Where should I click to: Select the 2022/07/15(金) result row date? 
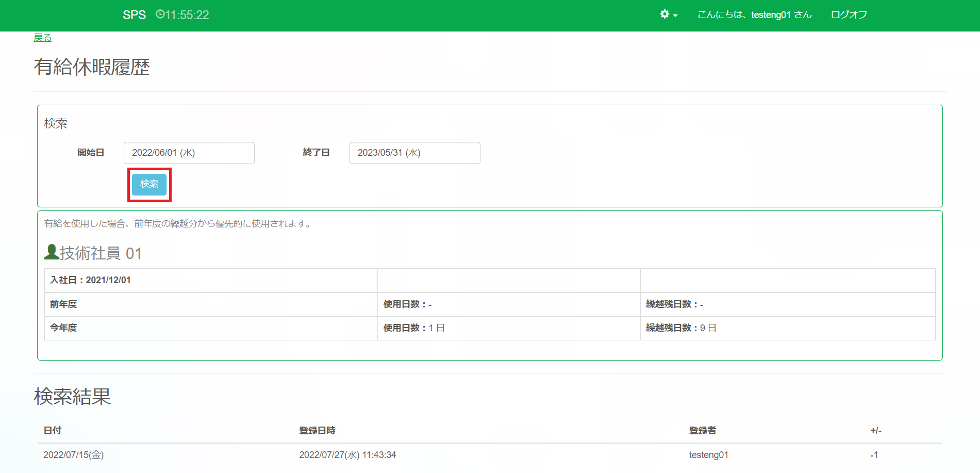coord(74,455)
